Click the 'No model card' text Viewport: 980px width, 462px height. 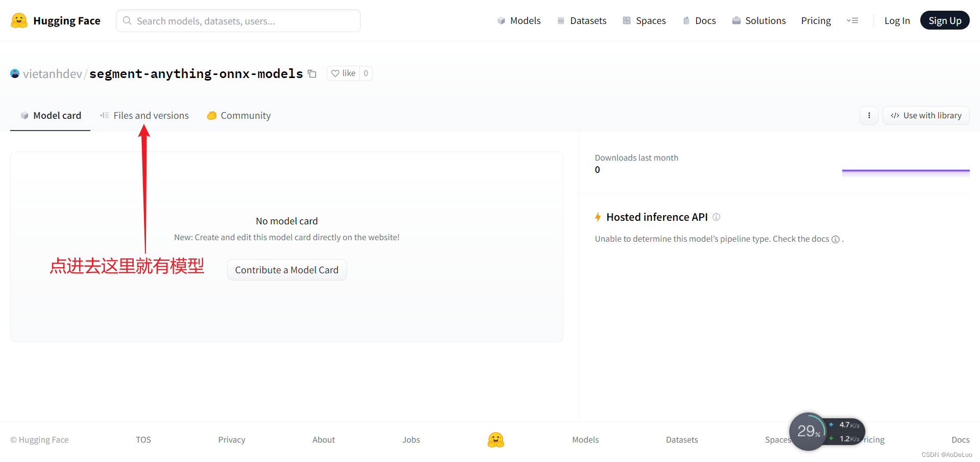(287, 221)
